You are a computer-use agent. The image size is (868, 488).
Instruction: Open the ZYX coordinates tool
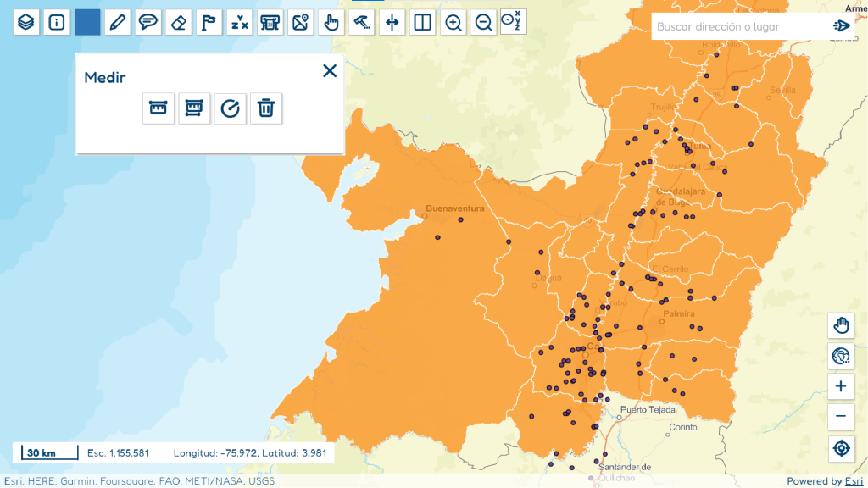239,23
